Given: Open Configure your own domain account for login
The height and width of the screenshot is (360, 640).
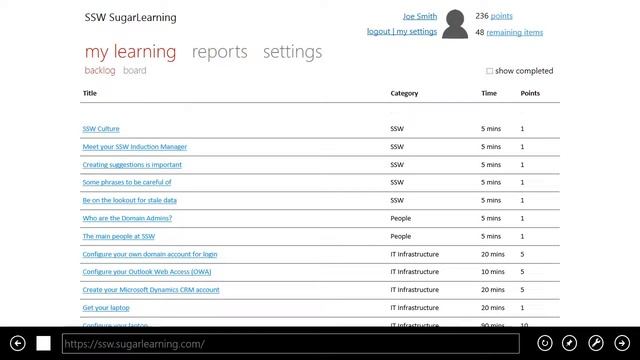Looking at the screenshot, I should click(150, 254).
